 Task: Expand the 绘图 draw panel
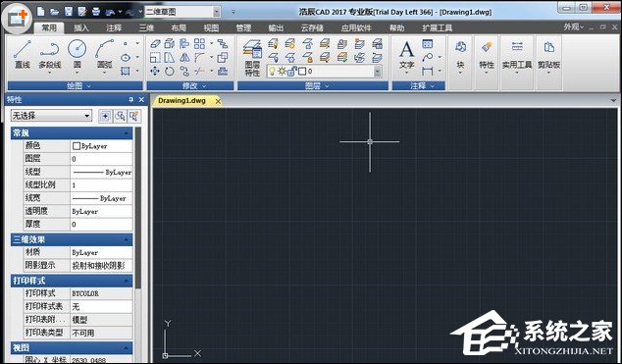75,86
